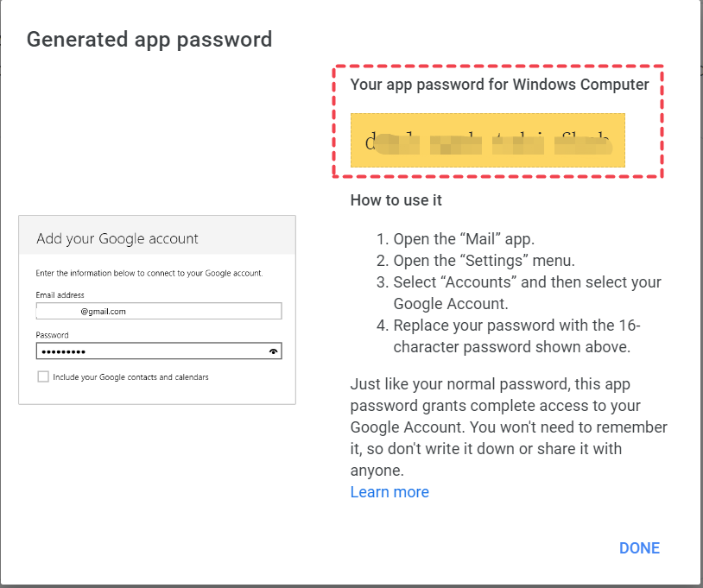Viewport: 703px width, 588px height.
Task: Click the @gmail.com text
Action: (103, 311)
